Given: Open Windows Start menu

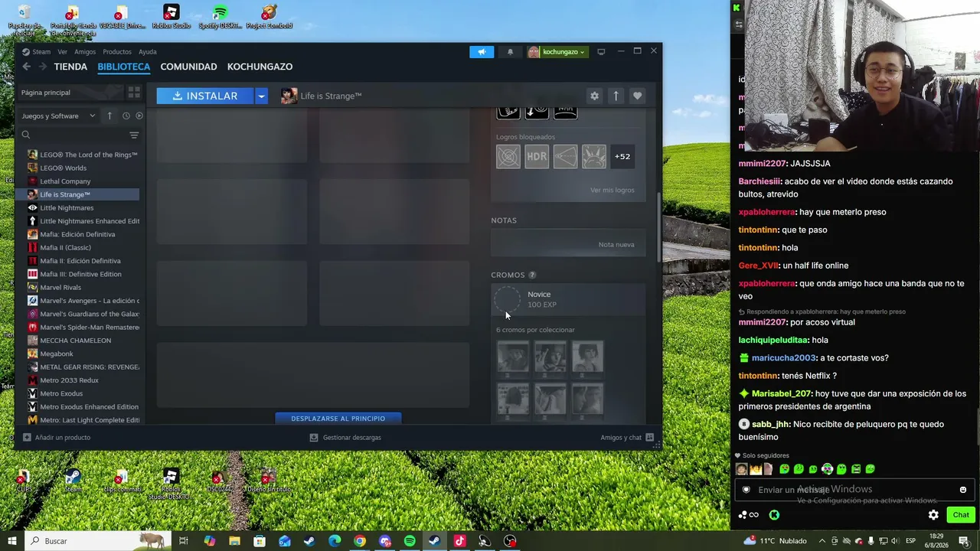Looking at the screenshot, I should pos(11,541).
